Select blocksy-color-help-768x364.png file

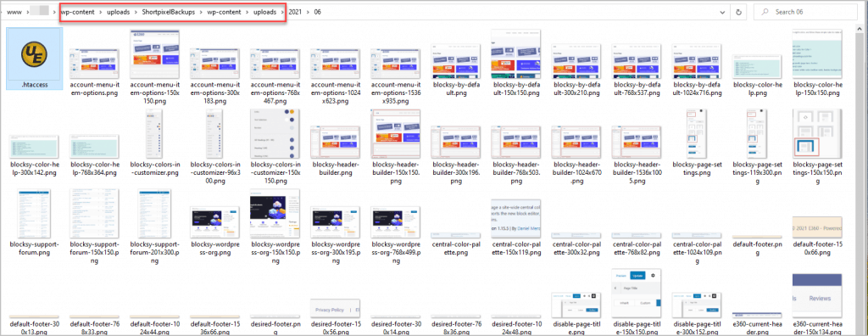pyautogui.click(x=94, y=147)
